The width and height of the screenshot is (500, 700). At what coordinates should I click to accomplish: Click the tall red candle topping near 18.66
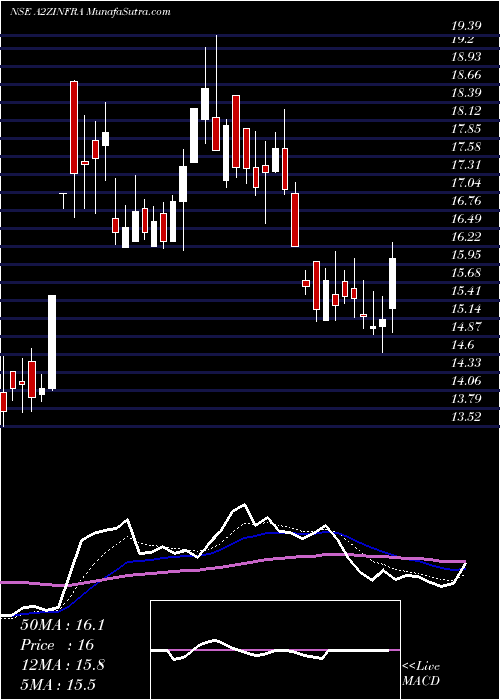pos(74,127)
